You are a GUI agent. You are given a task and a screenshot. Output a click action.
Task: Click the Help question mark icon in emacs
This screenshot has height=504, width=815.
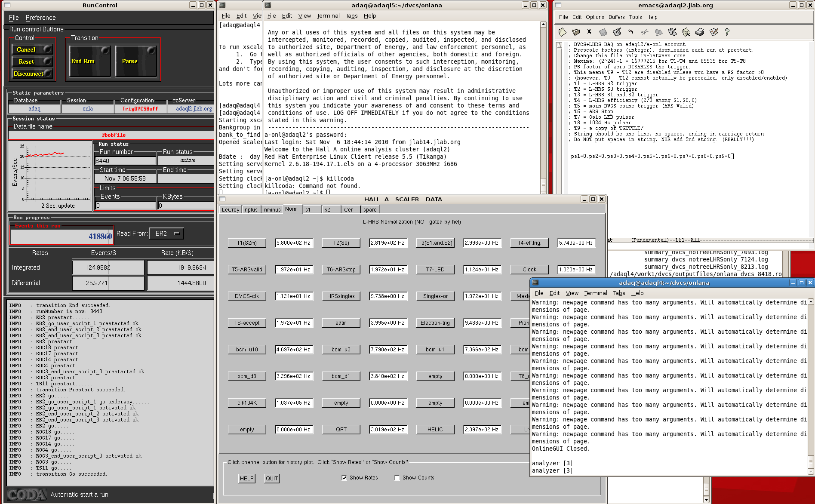coord(727,32)
